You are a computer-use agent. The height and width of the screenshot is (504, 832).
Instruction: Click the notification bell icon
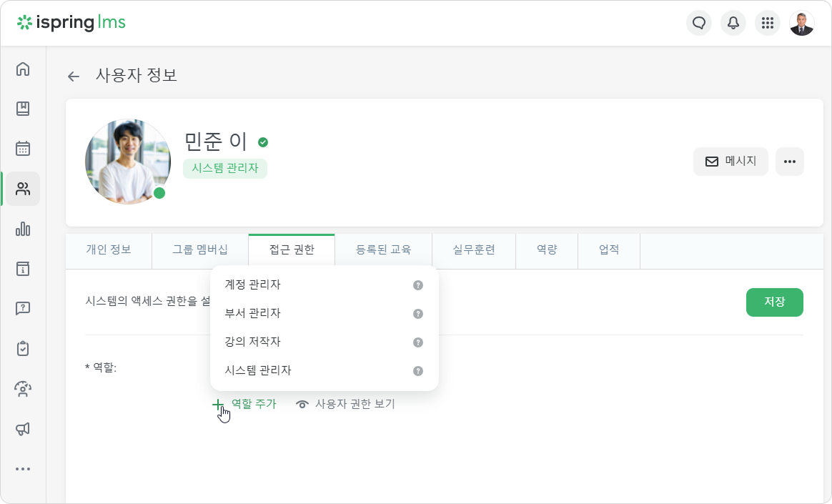point(733,23)
